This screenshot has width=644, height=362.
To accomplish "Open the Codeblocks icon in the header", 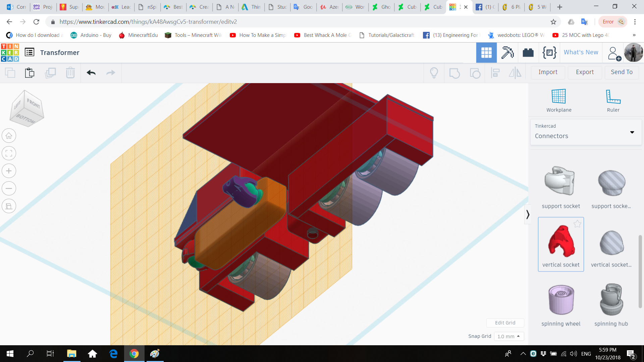I will click(x=549, y=52).
